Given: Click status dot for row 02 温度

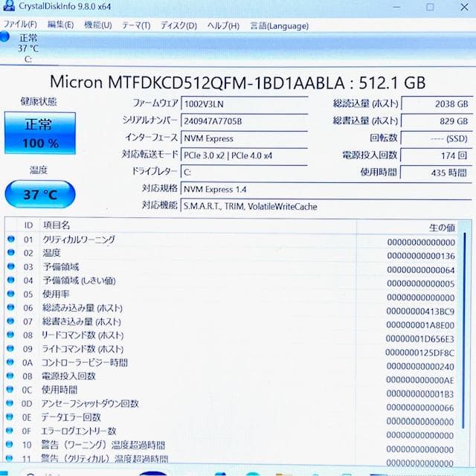Looking at the screenshot, I should (x=11, y=252).
